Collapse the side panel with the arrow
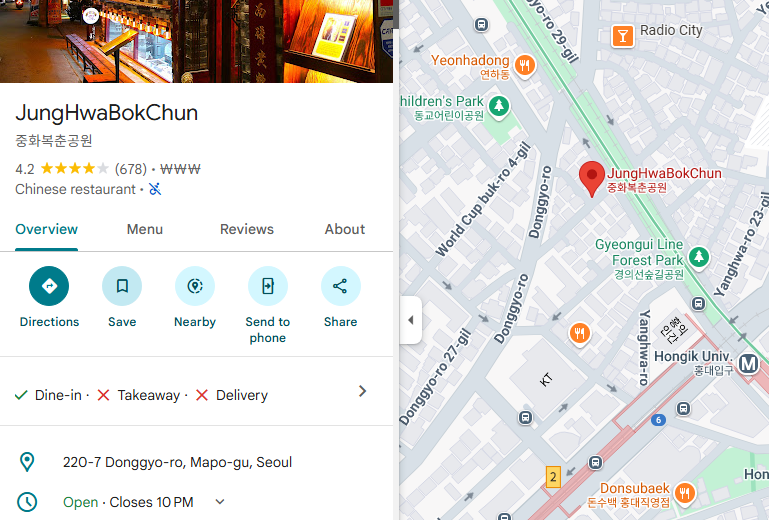The height and width of the screenshot is (520, 769). tap(411, 320)
